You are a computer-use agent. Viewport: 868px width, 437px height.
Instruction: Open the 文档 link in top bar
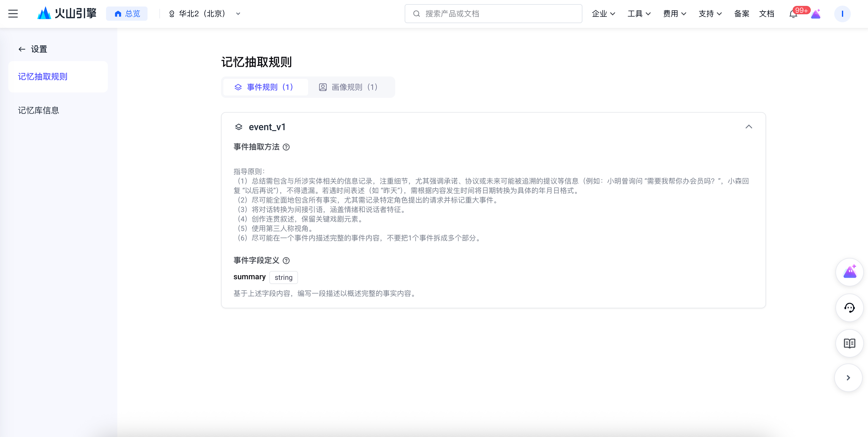click(x=767, y=14)
